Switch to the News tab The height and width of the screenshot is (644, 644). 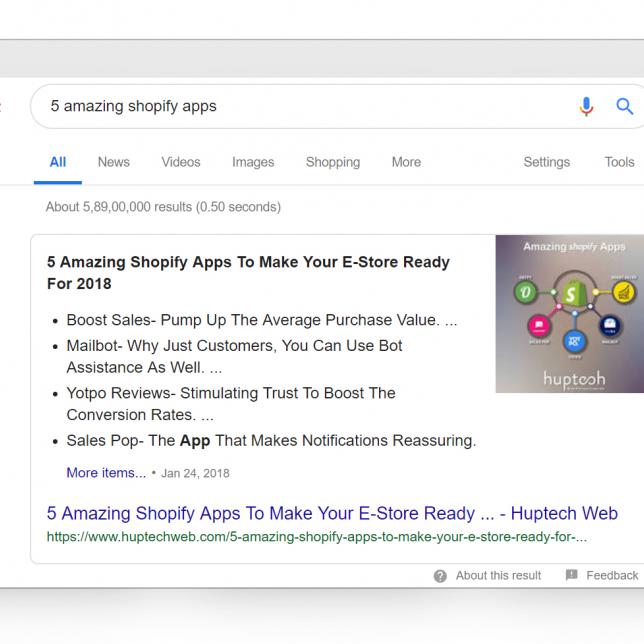coord(113,162)
